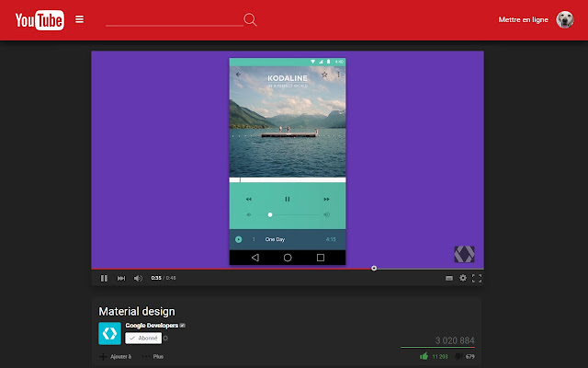Toggle the Abonné subscription button
Viewport: 588px width, 368px height.
click(143, 338)
